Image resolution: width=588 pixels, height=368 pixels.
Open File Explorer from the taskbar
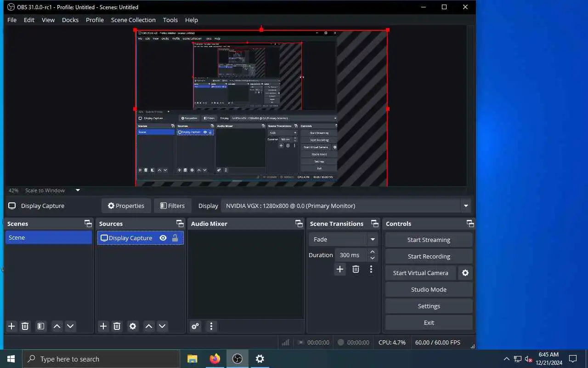[192, 359]
